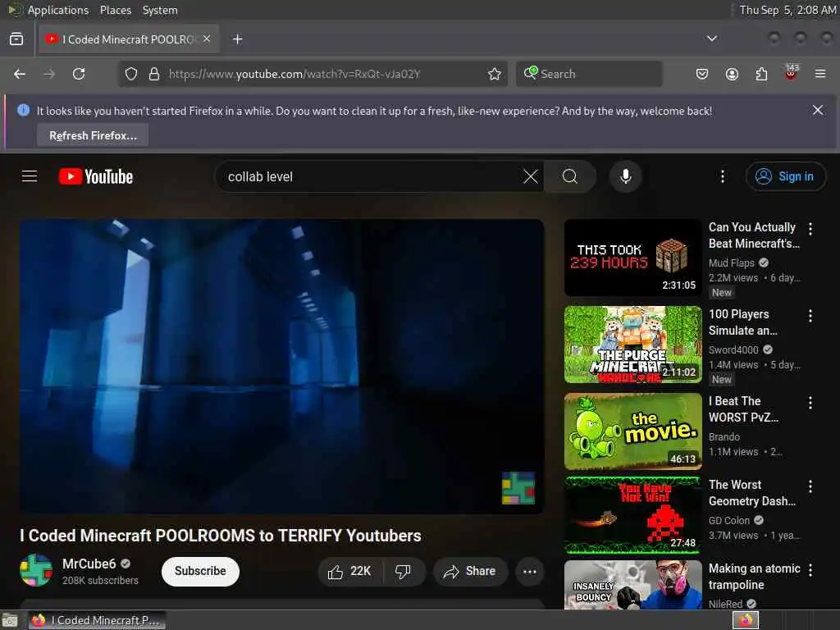The height and width of the screenshot is (630, 840).
Task: Open the PvZ 'the movie' thumbnail
Action: click(632, 431)
